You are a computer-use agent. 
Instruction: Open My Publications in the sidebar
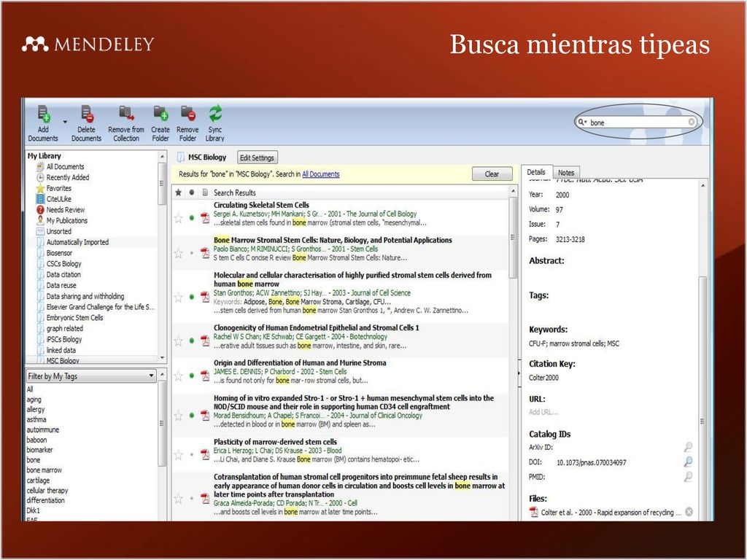(66, 220)
